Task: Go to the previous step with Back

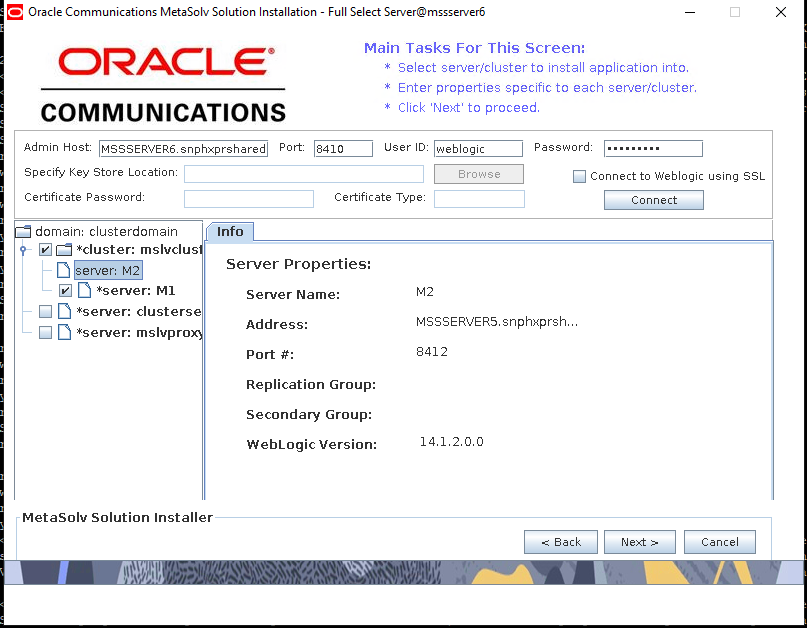Action: [x=560, y=542]
